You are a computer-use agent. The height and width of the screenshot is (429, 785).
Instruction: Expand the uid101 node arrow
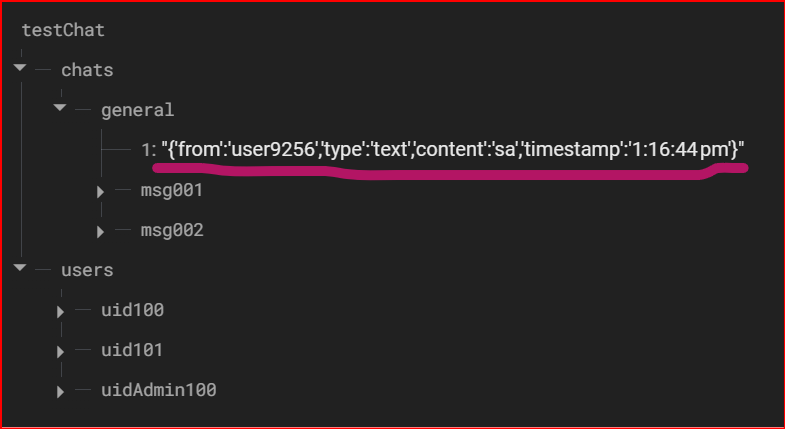[61, 352]
